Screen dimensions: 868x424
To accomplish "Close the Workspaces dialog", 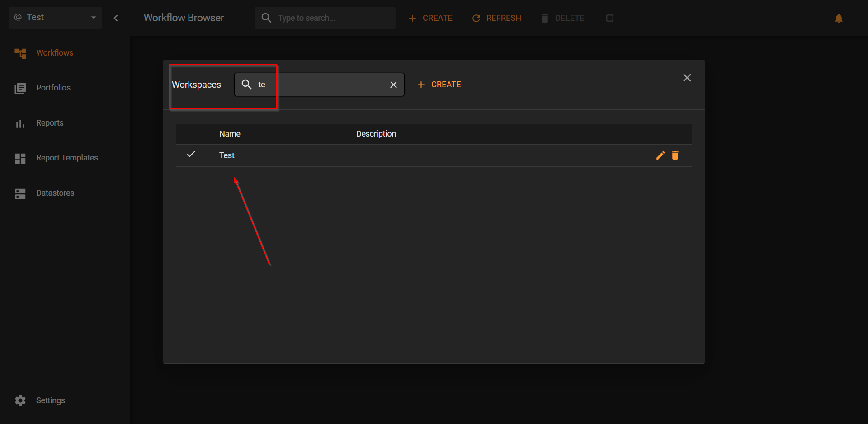I will point(687,78).
